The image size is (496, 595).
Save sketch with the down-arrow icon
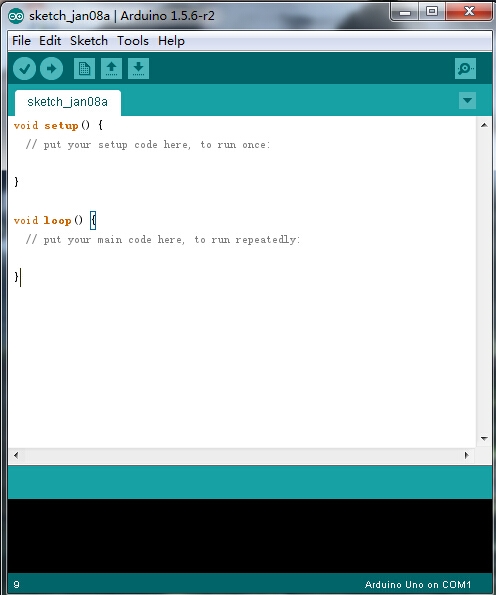coord(139,69)
